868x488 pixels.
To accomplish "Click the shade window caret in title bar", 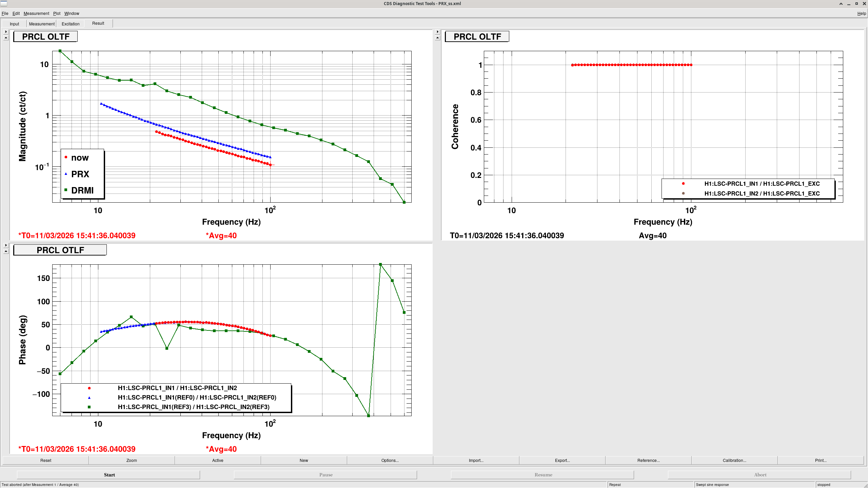I will coord(841,4).
